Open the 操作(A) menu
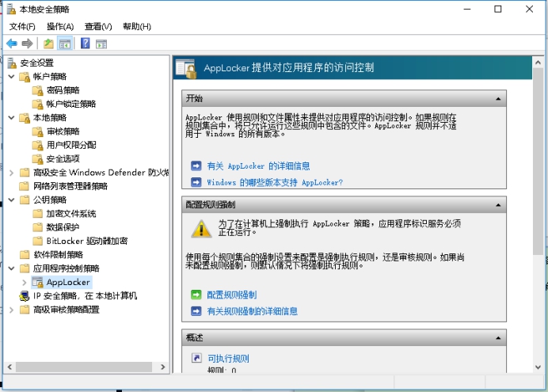 (x=60, y=27)
